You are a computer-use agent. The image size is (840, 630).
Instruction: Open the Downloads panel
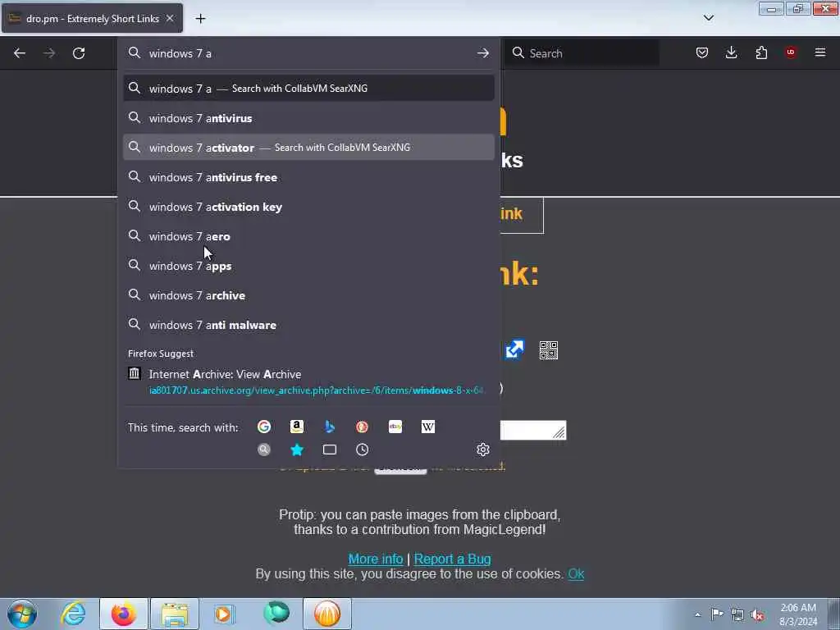coord(731,52)
